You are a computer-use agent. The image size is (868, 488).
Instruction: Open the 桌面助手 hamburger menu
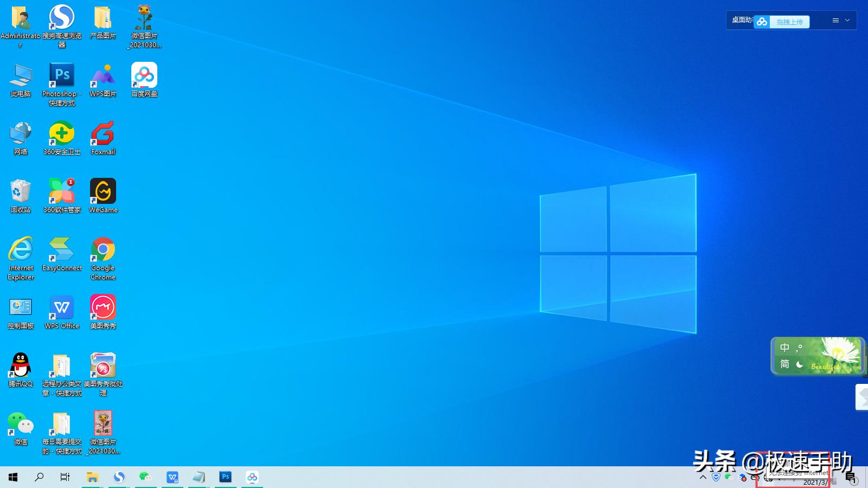point(834,21)
